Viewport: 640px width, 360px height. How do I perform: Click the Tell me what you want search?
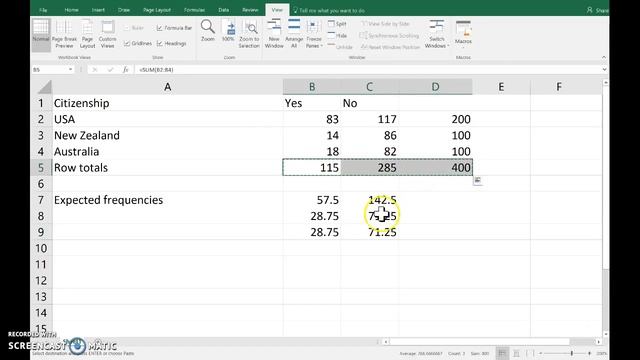pyautogui.click(x=329, y=10)
